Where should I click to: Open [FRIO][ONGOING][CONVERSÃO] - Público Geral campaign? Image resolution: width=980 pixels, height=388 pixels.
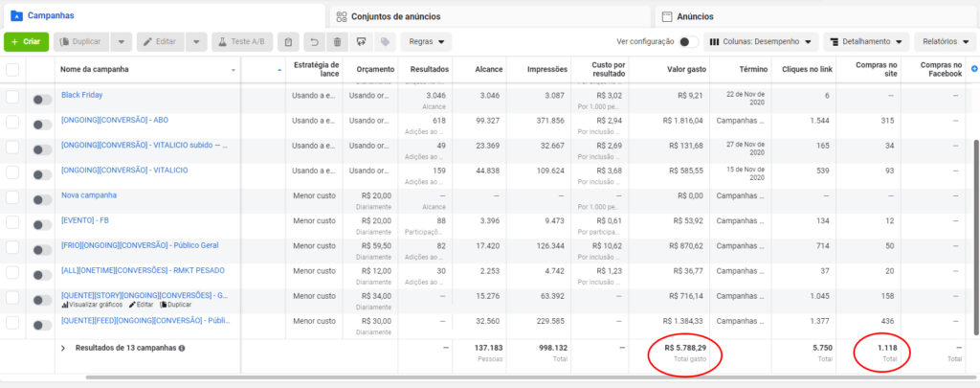click(140, 245)
